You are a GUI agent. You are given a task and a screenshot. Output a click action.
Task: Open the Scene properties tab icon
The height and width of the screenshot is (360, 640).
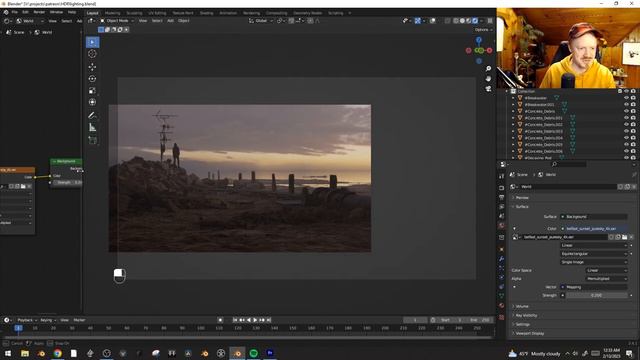pyautogui.click(x=502, y=216)
